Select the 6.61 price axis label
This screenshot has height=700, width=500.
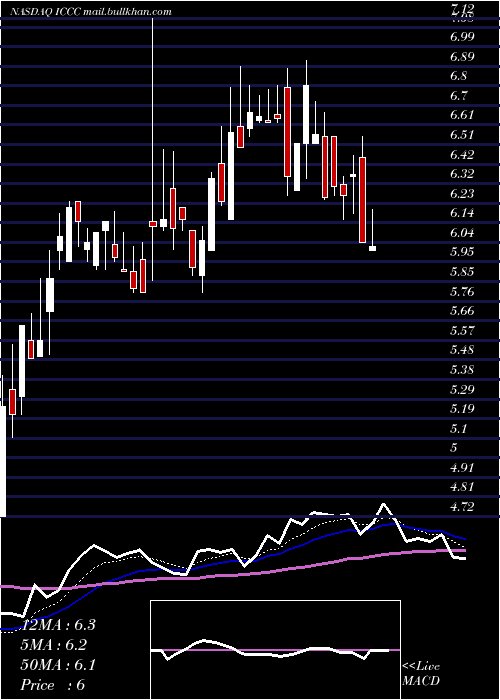[462, 116]
